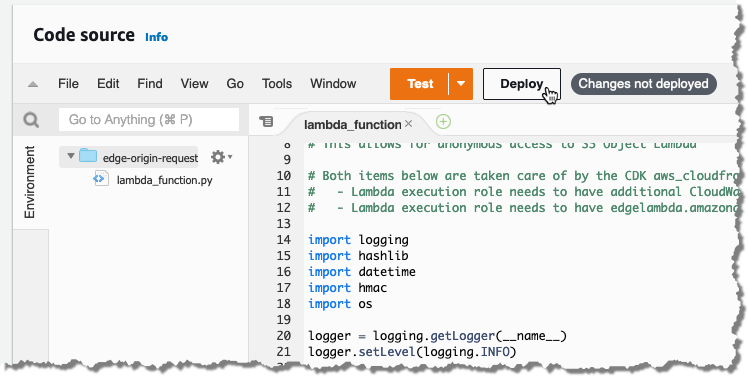Switch to the lambda_function editor tab
Viewport: 748px width, 376px height.
click(352, 125)
